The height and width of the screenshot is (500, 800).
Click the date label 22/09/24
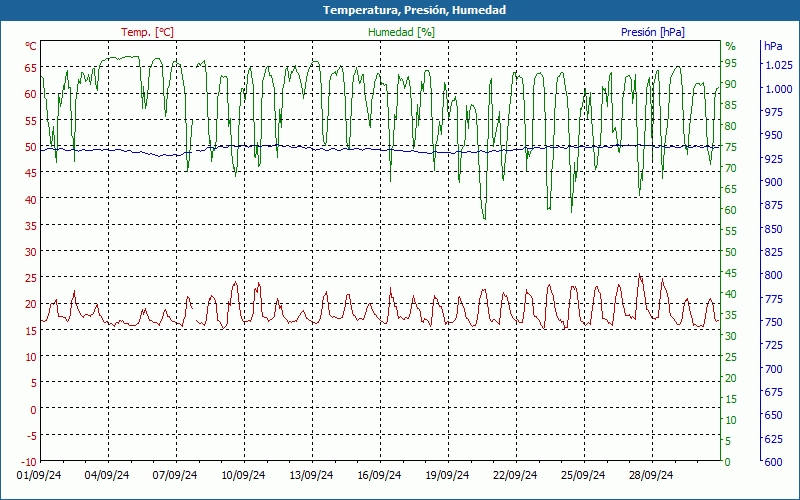515,475
